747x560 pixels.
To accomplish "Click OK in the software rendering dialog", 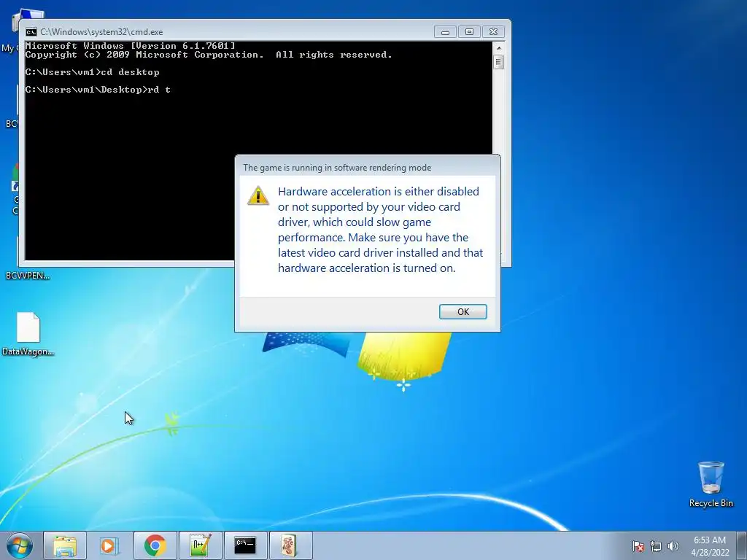I will (x=462, y=311).
